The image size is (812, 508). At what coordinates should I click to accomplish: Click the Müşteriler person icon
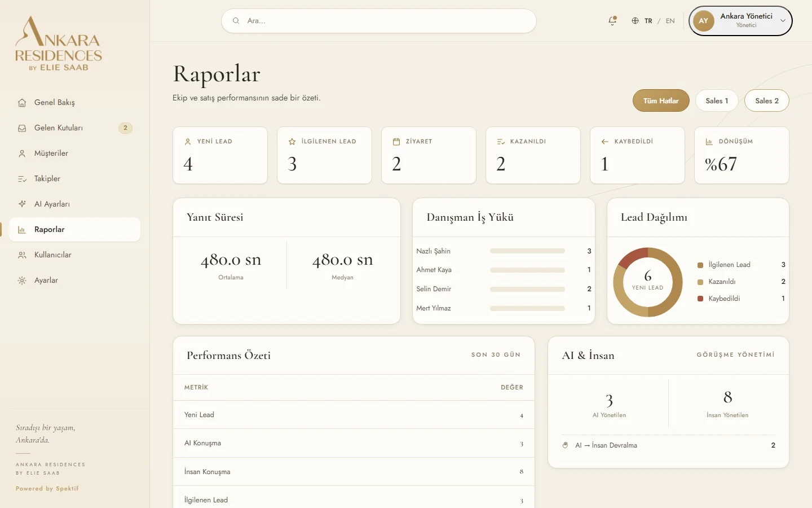point(22,154)
